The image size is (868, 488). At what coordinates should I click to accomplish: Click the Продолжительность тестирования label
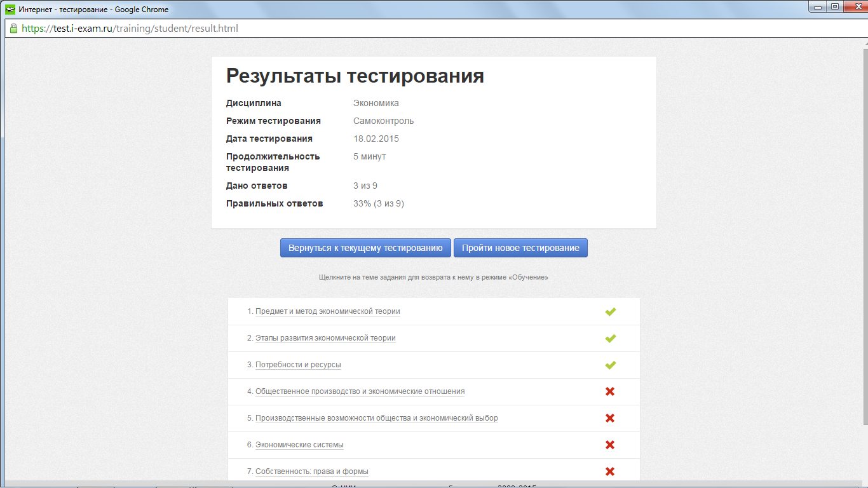[273, 162]
